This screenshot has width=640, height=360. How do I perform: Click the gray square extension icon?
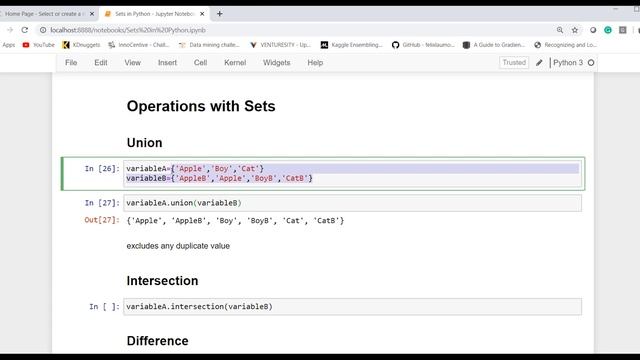pyautogui.click(x=622, y=30)
